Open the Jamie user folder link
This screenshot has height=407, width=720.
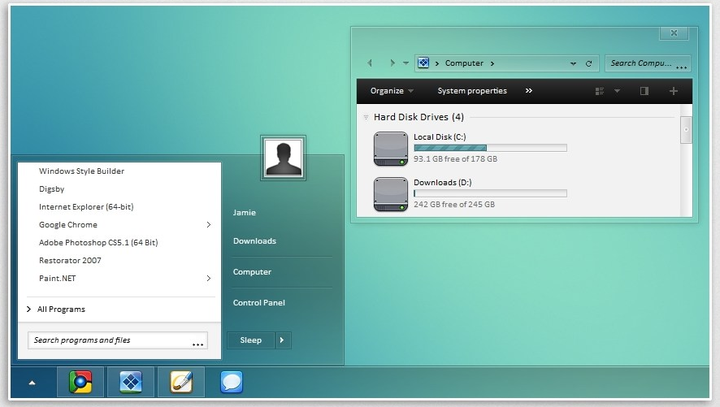[244, 213]
